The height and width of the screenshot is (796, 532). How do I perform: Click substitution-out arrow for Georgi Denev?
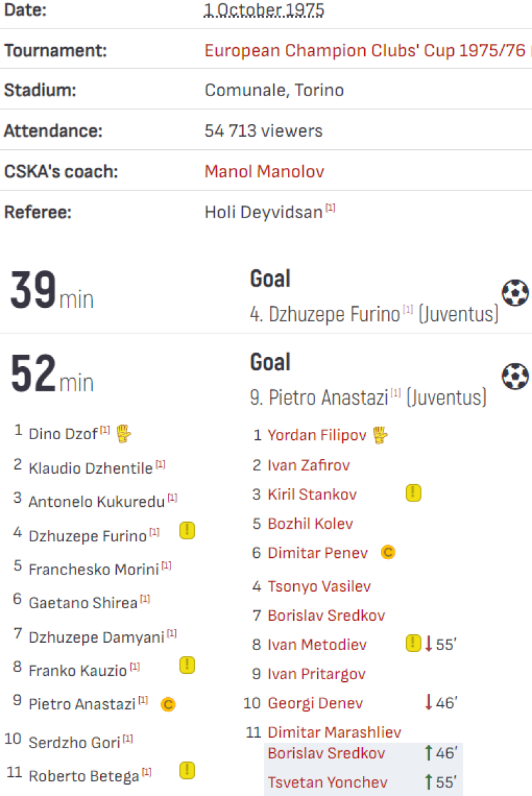(429, 702)
